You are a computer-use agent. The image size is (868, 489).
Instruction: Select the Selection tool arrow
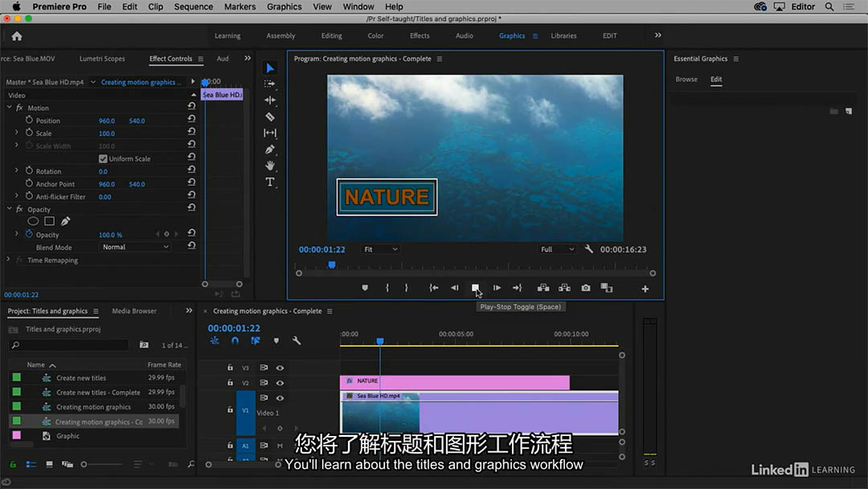269,68
